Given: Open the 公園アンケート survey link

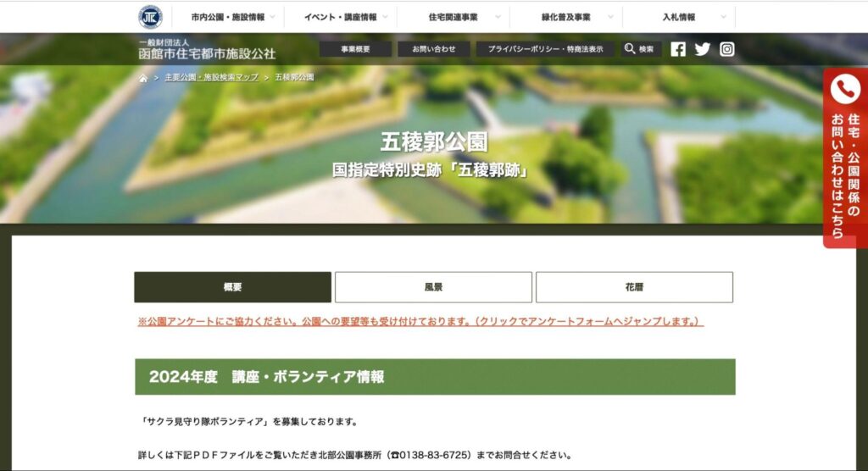Looking at the screenshot, I should [420, 321].
